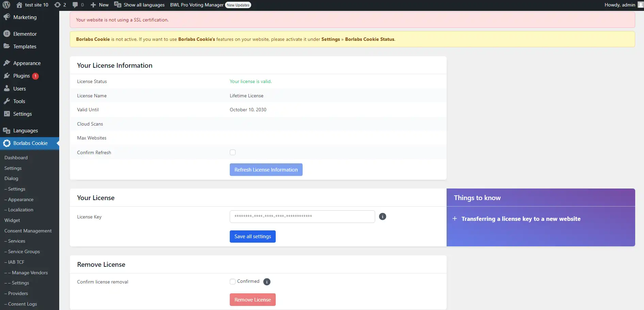Viewport: 644px width, 310px height.
Task: Click the Show all languages translate icon
Action: (x=118, y=5)
